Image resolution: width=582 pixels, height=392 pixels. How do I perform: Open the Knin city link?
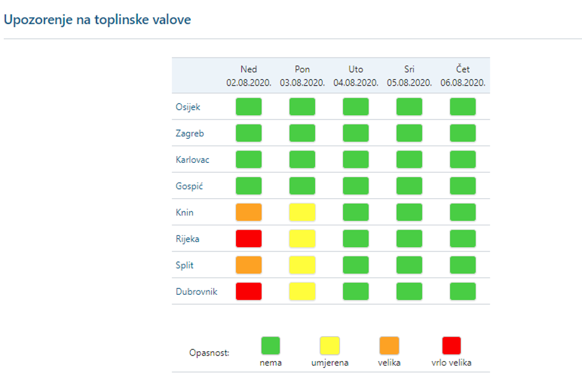click(185, 212)
